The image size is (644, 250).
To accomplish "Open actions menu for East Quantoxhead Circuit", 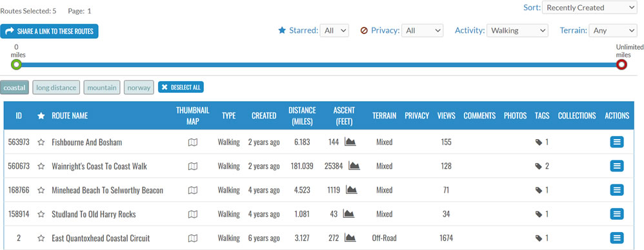I will point(616,238).
